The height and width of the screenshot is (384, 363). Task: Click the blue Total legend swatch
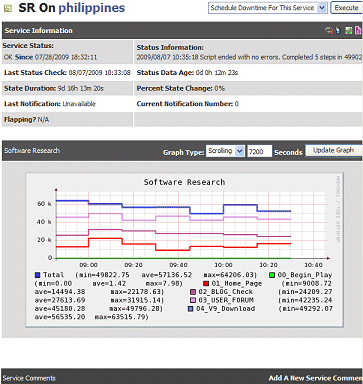(x=37, y=275)
